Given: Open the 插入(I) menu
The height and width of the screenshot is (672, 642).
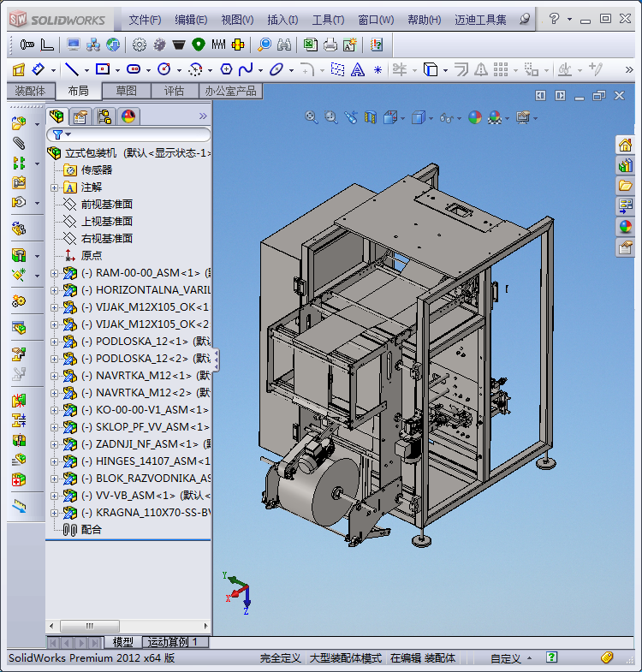Looking at the screenshot, I should (x=282, y=20).
